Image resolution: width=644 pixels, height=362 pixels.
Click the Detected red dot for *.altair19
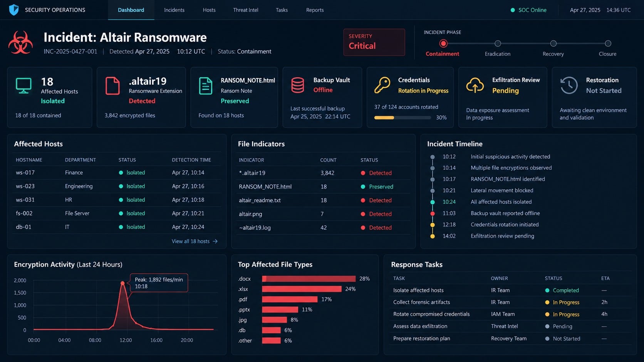tap(363, 173)
